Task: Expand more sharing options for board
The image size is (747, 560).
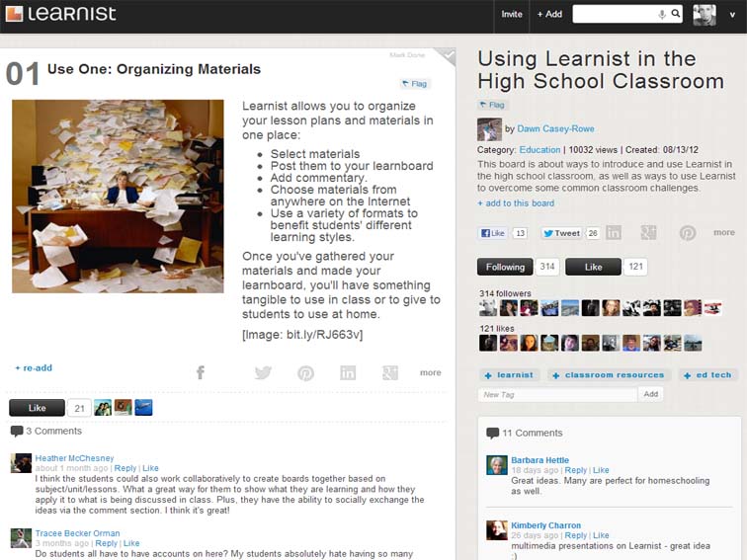Action: (724, 233)
